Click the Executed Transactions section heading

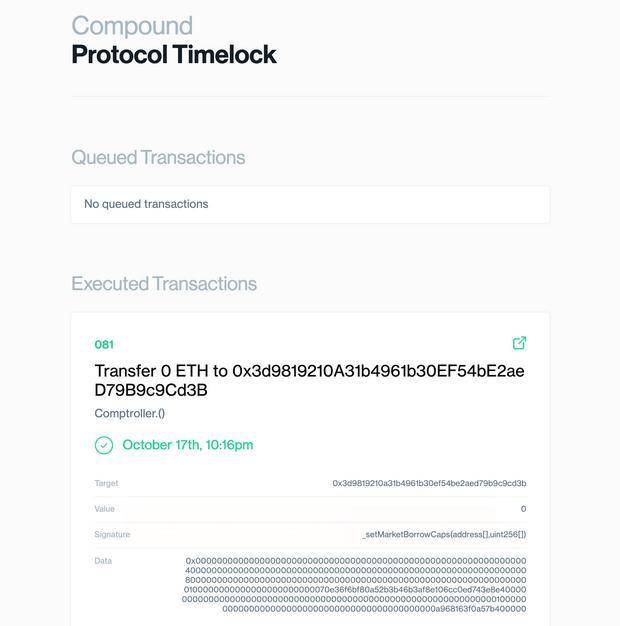164,284
